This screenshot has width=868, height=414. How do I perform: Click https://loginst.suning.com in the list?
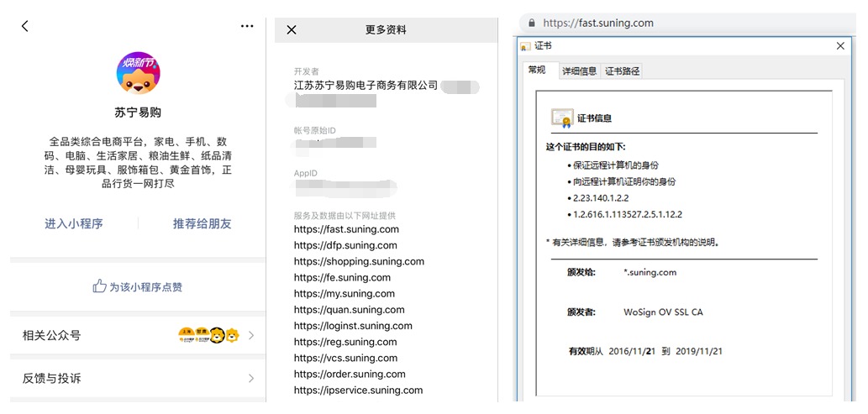[353, 326]
